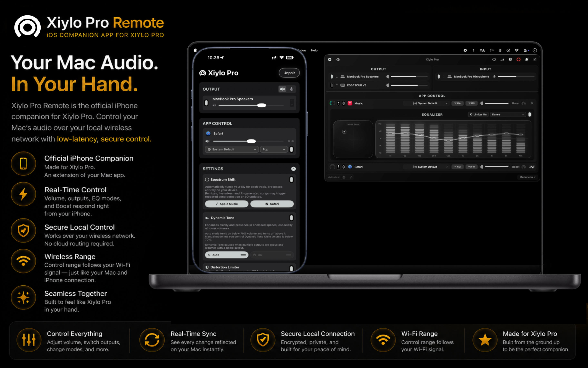The height and width of the screenshot is (368, 588).
Task: Click the Wi-Fi icon in Mac menu bar
Action: click(517, 50)
